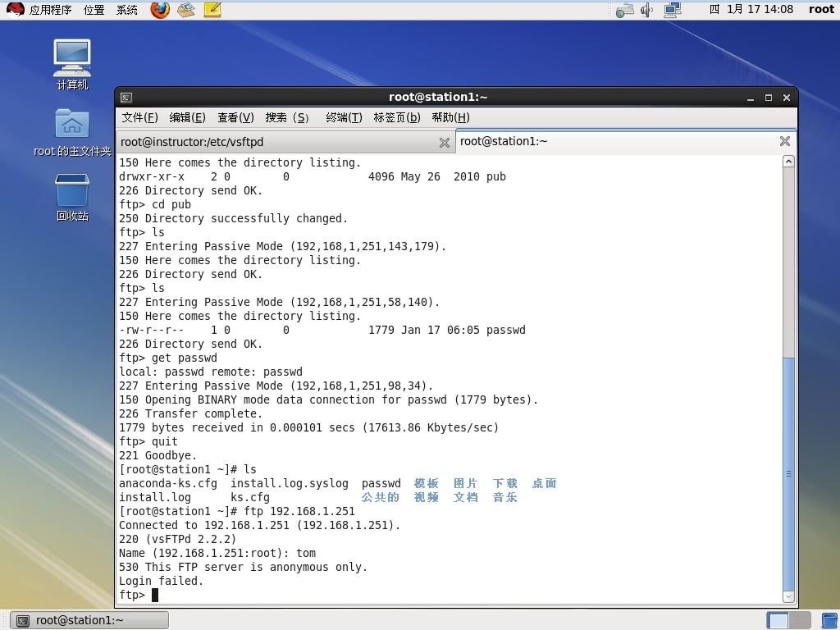Click the '模板' directory name
Image resolution: width=840 pixels, height=630 pixels.
coord(427,483)
